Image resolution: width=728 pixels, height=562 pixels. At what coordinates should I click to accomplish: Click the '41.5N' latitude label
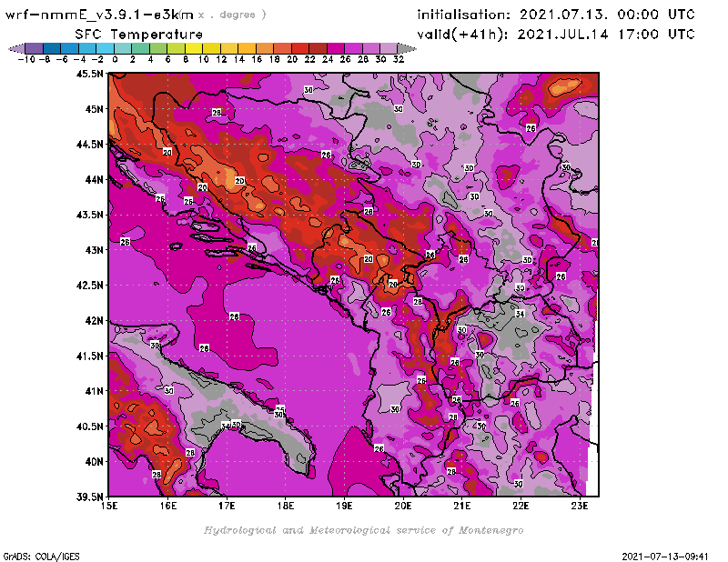(89, 356)
